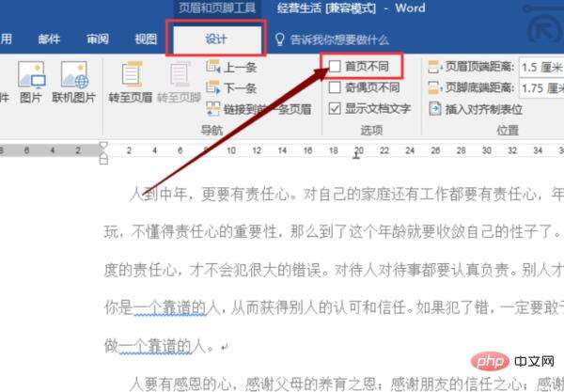Insert a 图片 (picture) in header
This screenshot has width=564, height=392.
tap(31, 82)
